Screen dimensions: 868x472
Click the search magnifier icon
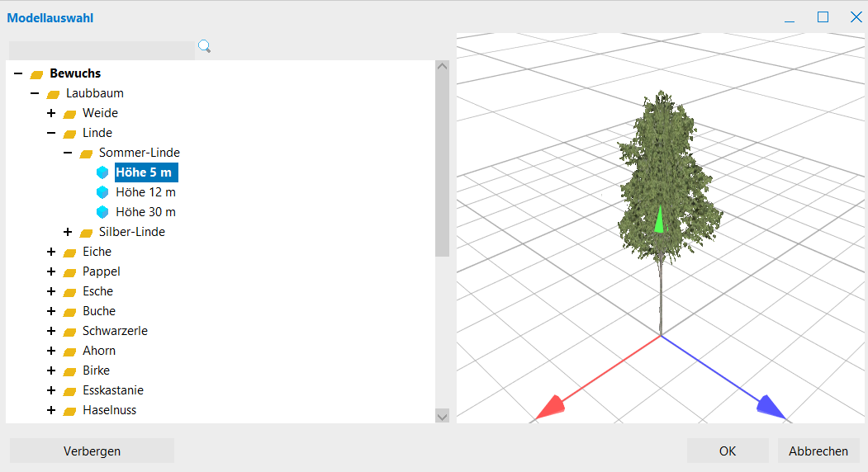click(x=204, y=47)
